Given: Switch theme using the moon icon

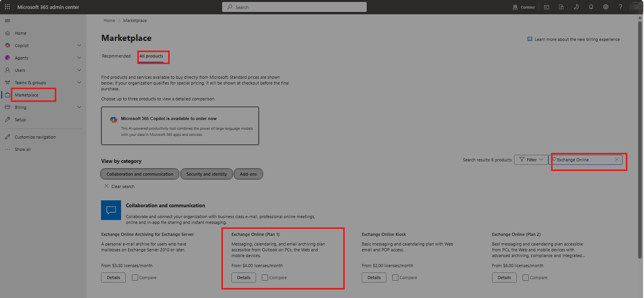Looking at the screenshot, I should tap(576, 7).
